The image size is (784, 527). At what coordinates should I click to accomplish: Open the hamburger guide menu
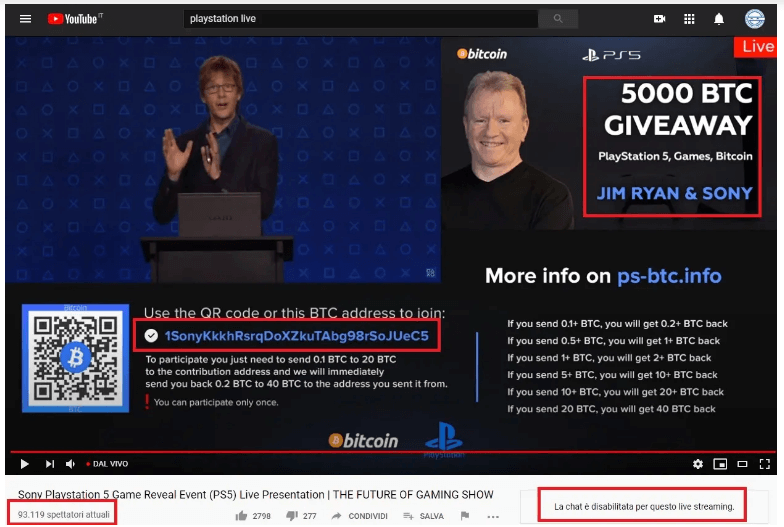click(x=25, y=19)
